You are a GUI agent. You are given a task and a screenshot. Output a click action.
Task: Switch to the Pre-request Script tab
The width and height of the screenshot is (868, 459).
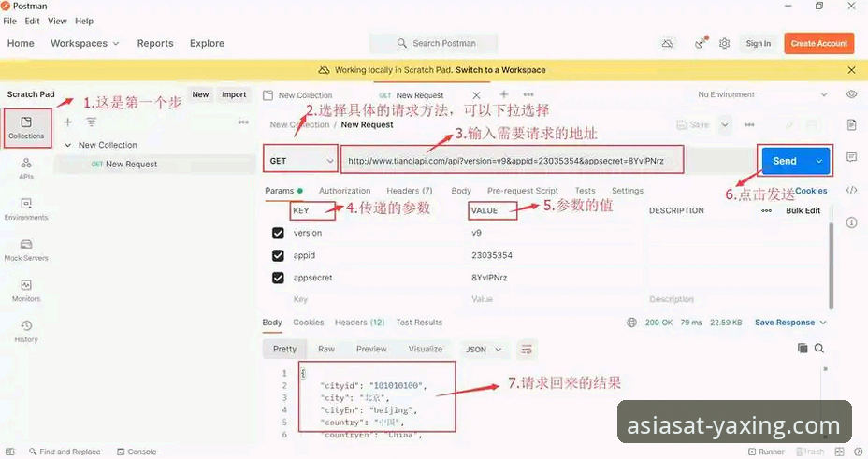(x=523, y=191)
